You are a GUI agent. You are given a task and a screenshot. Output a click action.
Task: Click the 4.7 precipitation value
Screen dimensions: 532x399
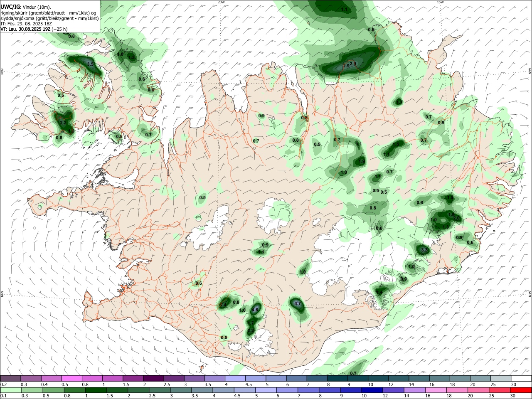(298, 304)
